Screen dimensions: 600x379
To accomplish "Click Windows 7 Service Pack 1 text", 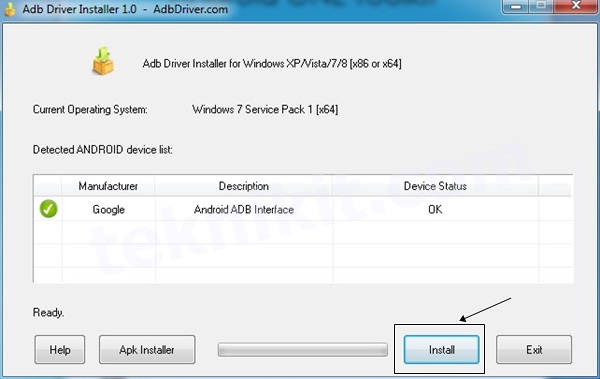I will (x=265, y=109).
